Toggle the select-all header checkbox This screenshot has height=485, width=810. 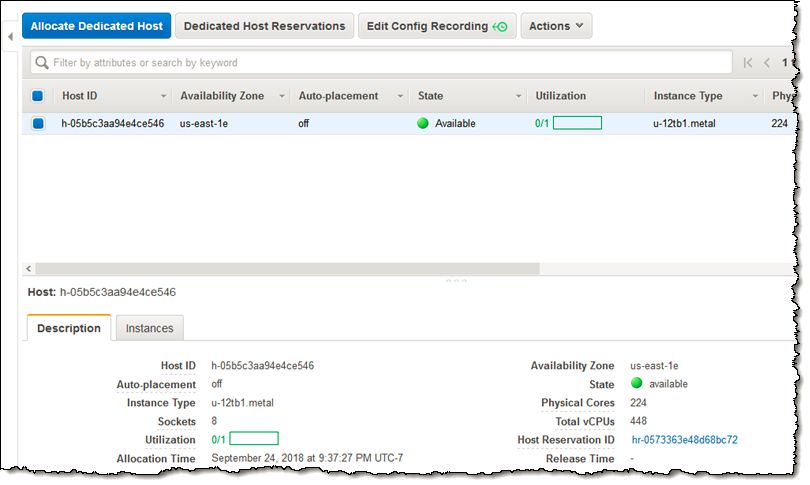(x=38, y=96)
